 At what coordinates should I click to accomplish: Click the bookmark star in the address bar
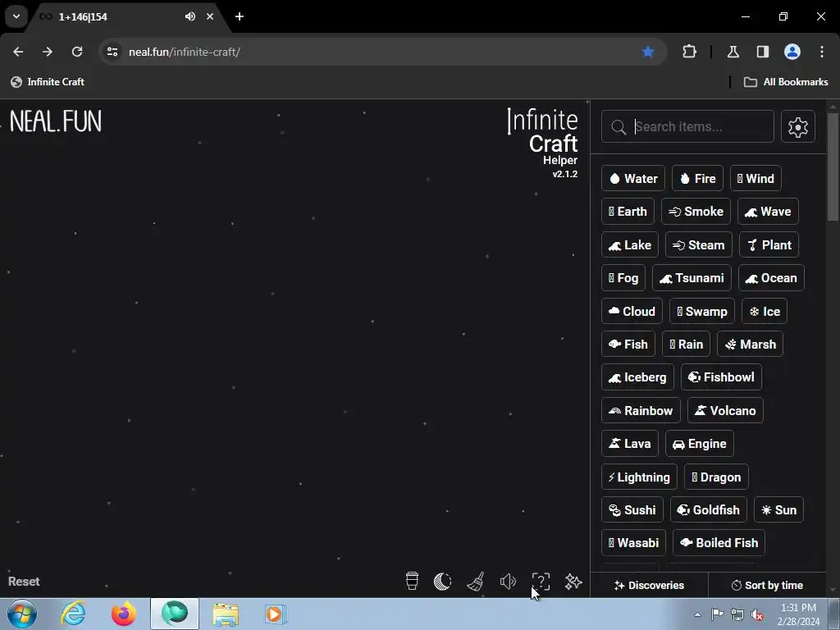point(648,52)
